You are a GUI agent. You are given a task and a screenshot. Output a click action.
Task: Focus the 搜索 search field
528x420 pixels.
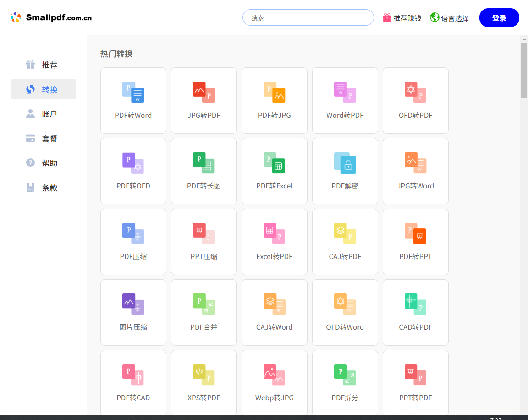click(x=308, y=17)
